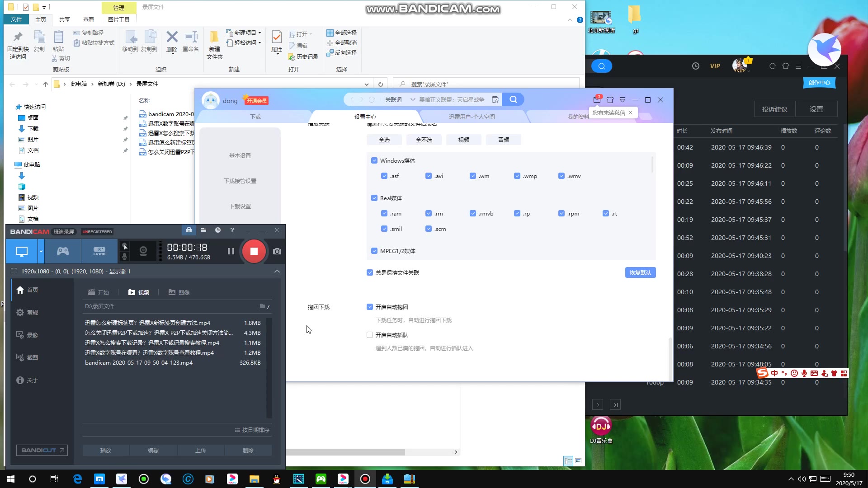Pause the Bandicam recording
The width and height of the screenshot is (868, 488).
pyautogui.click(x=231, y=251)
